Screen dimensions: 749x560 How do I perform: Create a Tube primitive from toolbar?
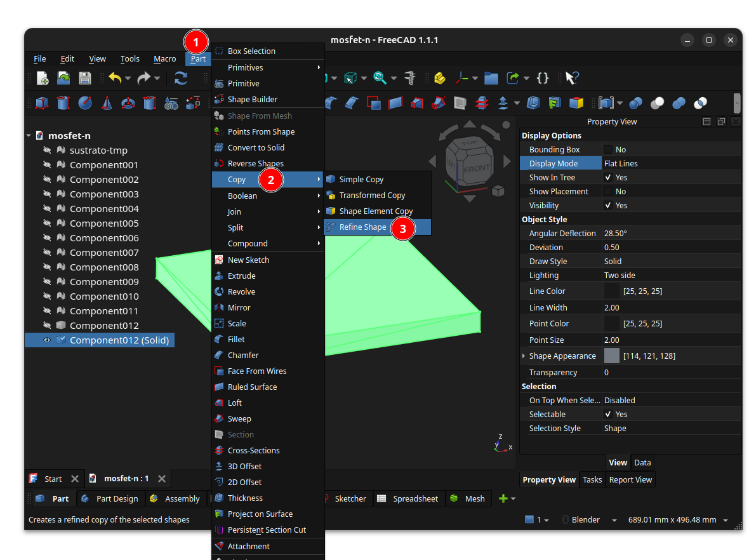point(150,103)
